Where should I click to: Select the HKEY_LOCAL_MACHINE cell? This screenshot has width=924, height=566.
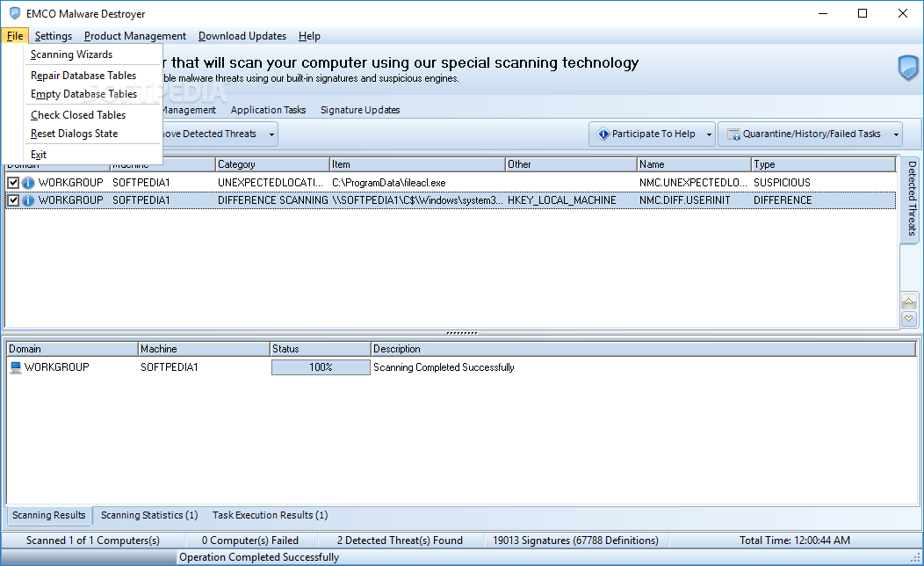(x=561, y=200)
